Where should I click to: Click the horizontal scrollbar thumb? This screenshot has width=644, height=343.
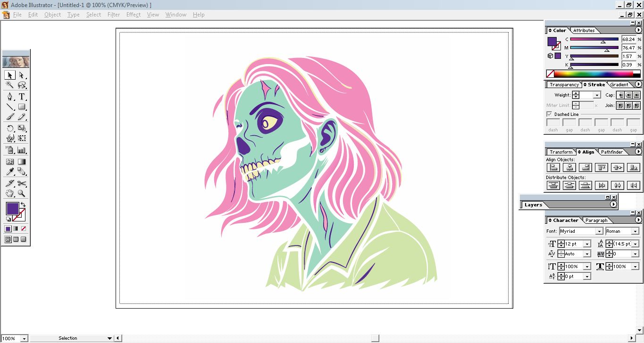tap(375, 338)
